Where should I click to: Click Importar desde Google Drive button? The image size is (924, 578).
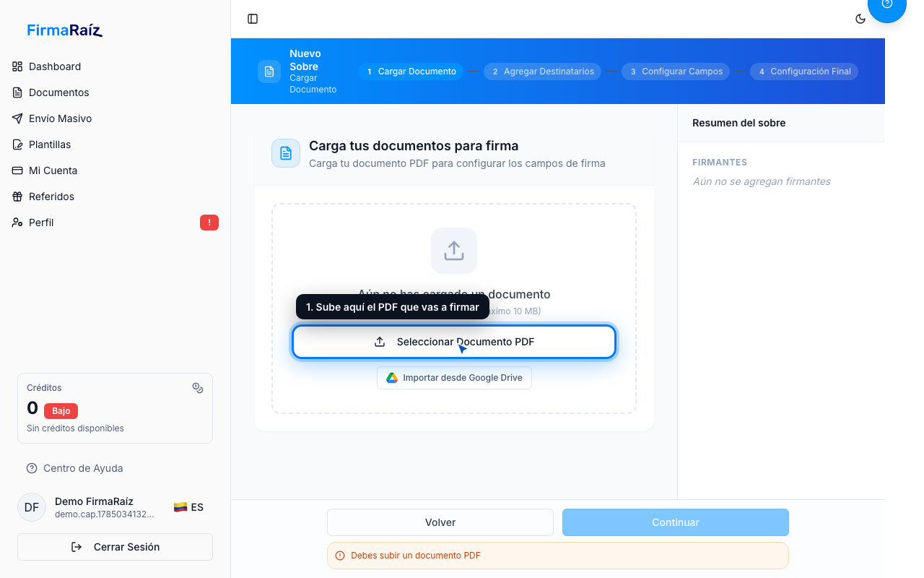click(x=454, y=378)
